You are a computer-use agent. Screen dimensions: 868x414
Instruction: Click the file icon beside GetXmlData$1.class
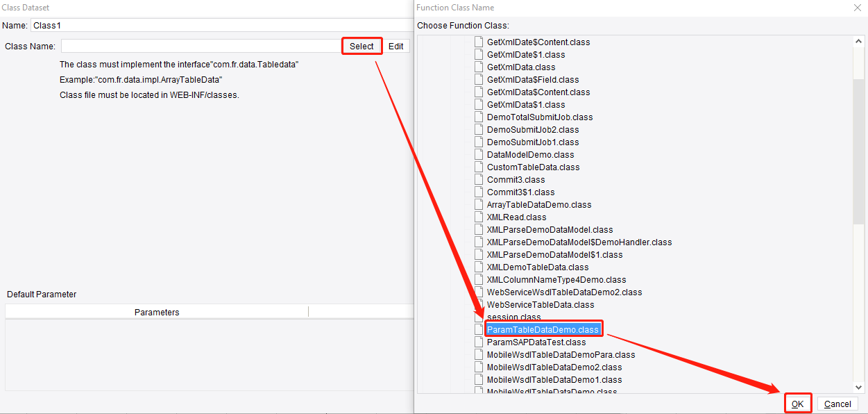tap(478, 104)
